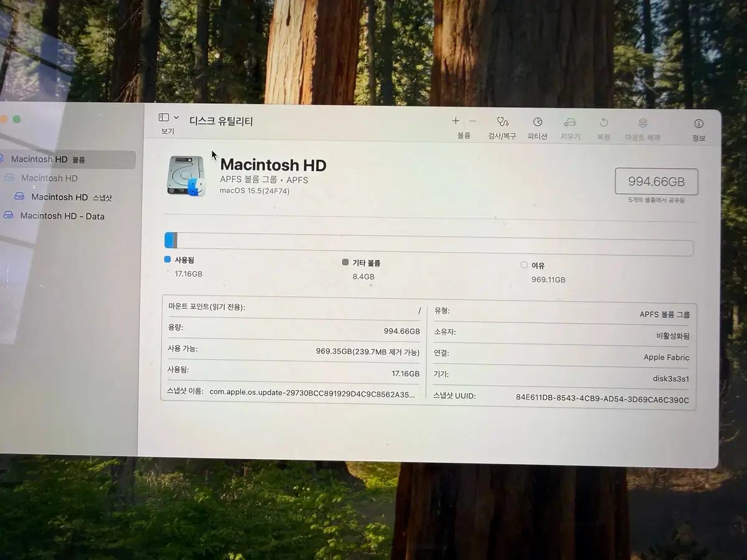Open the 정보 info icon

click(698, 124)
